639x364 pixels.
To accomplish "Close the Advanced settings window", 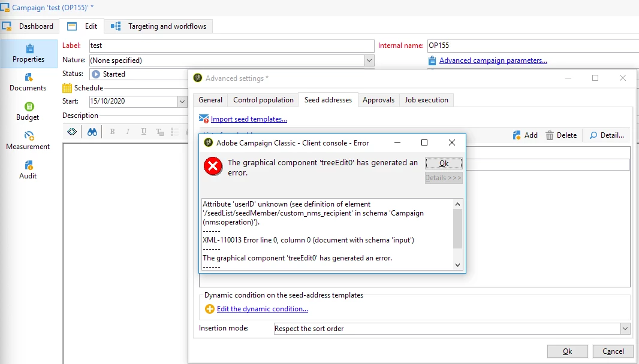I will (623, 78).
